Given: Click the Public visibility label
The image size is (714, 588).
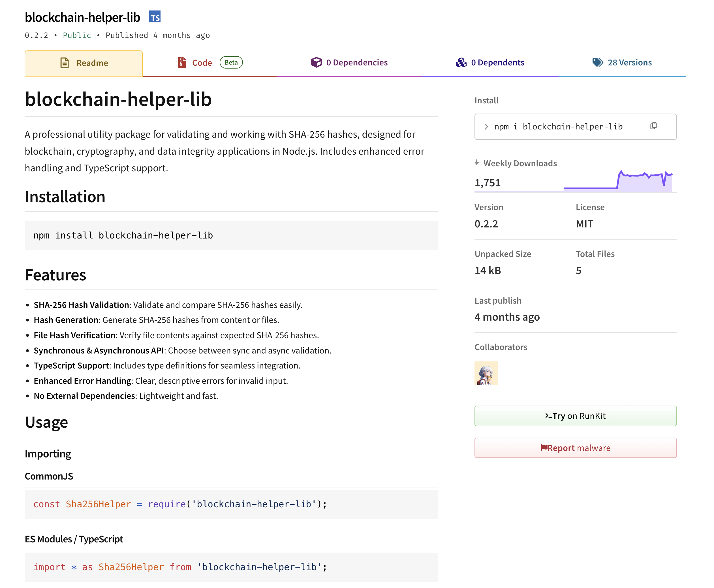Looking at the screenshot, I should pos(77,36).
